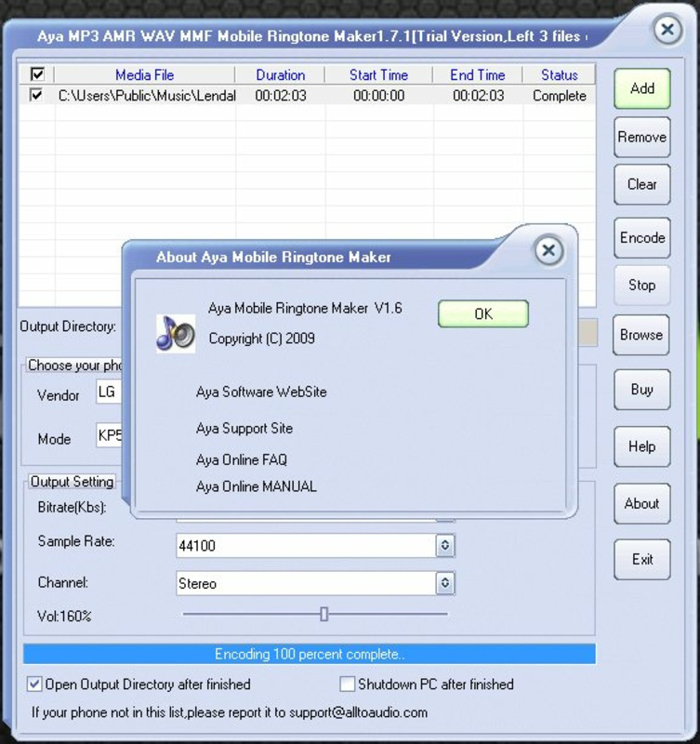
Task: Click the Add button
Action: point(642,88)
